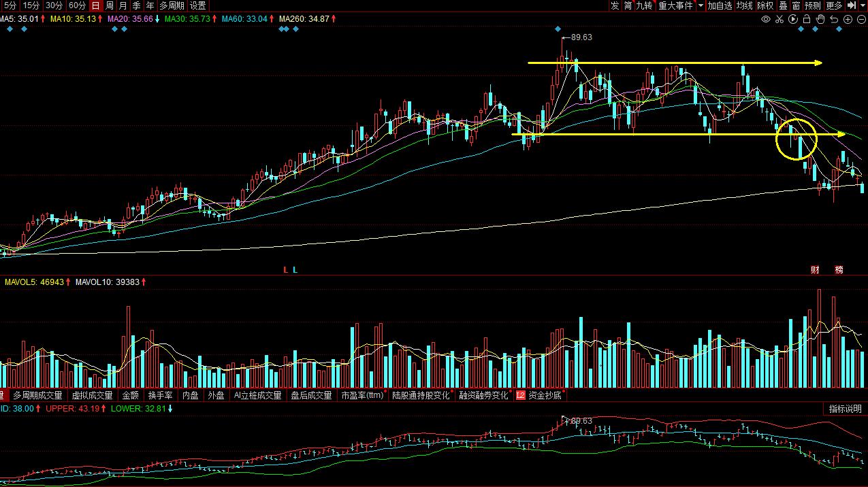868x487 pixels.
Task: Switch to 15分 period
Action: [31, 5]
